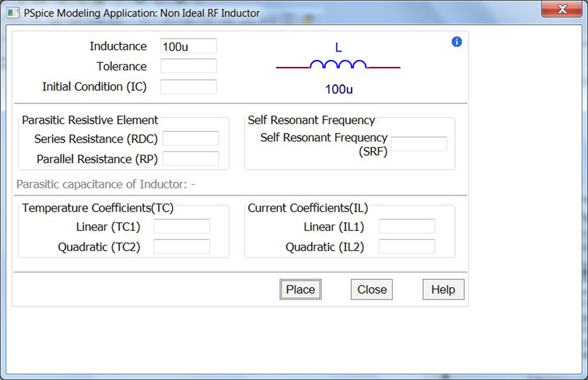Viewport: 588px width, 380px height.
Task: Click the inductor symbol preview
Action: coord(338,65)
